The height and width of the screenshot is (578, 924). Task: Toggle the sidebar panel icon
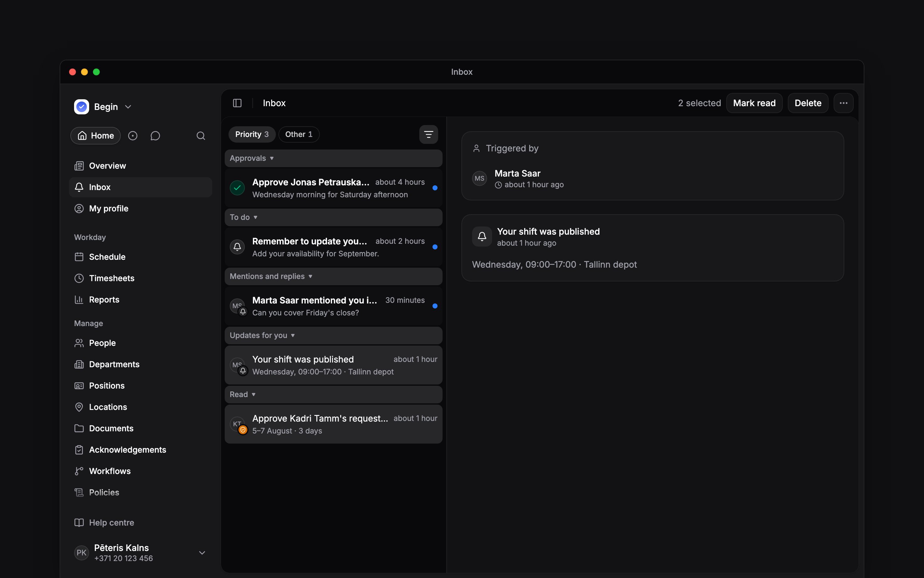237,103
